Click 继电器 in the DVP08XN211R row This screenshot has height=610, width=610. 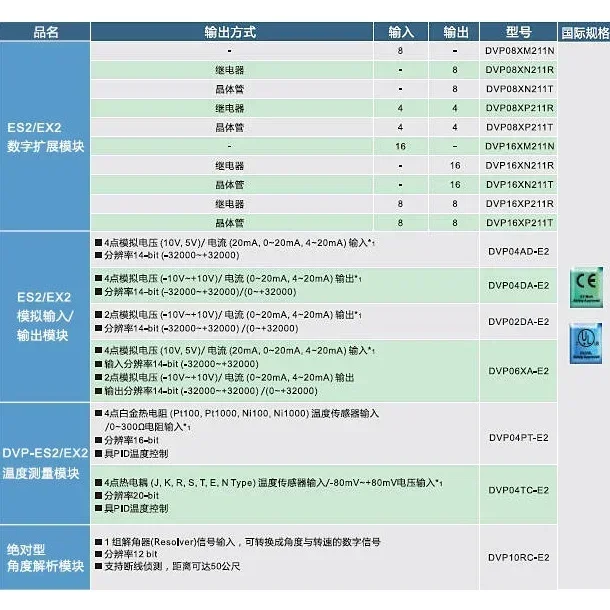[230, 70]
